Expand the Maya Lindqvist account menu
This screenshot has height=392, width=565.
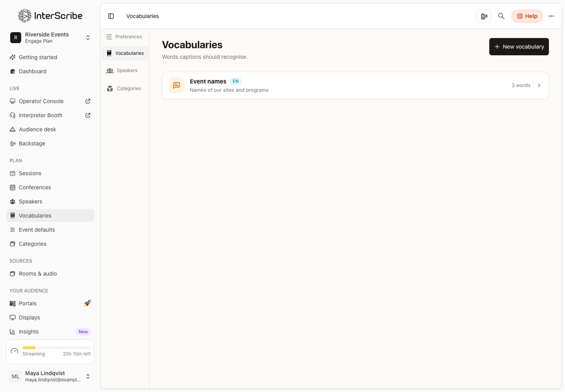tap(88, 376)
